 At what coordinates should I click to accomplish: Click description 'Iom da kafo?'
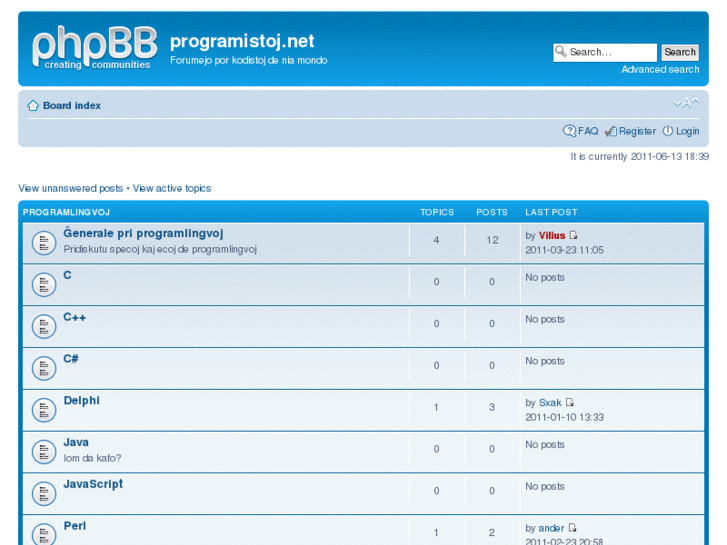92,458
